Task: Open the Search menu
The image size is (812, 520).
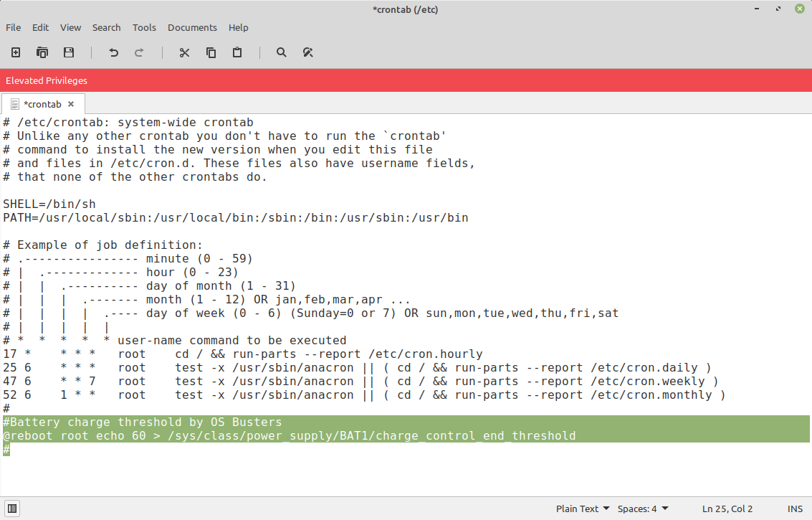Action: tap(107, 27)
